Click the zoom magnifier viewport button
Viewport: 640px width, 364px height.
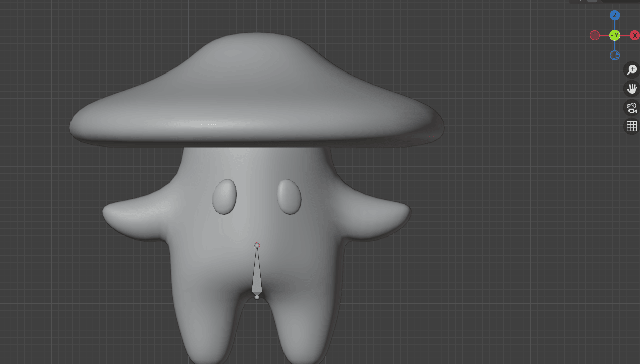[631, 69]
